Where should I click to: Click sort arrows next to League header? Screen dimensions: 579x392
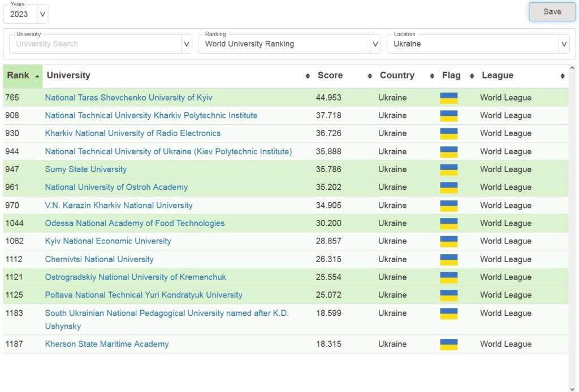563,76
